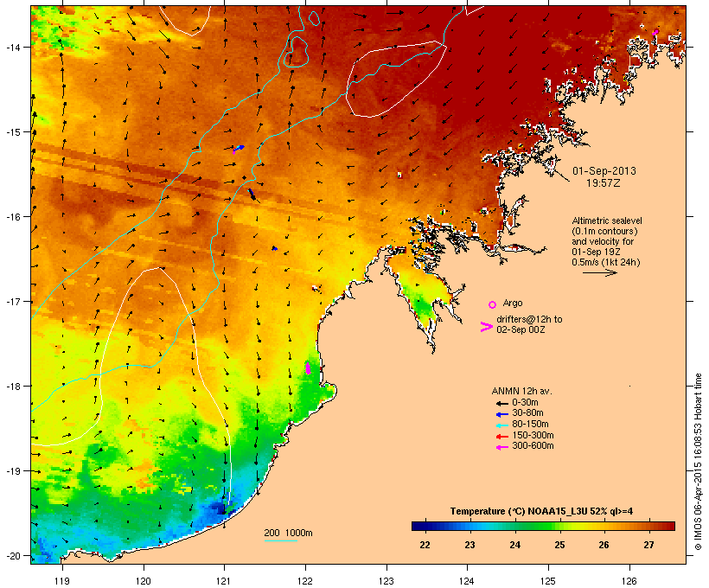Viewport: 709px width, 588px height.
Task: Click the longitude label 123
Action: pyautogui.click(x=386, y=581)
